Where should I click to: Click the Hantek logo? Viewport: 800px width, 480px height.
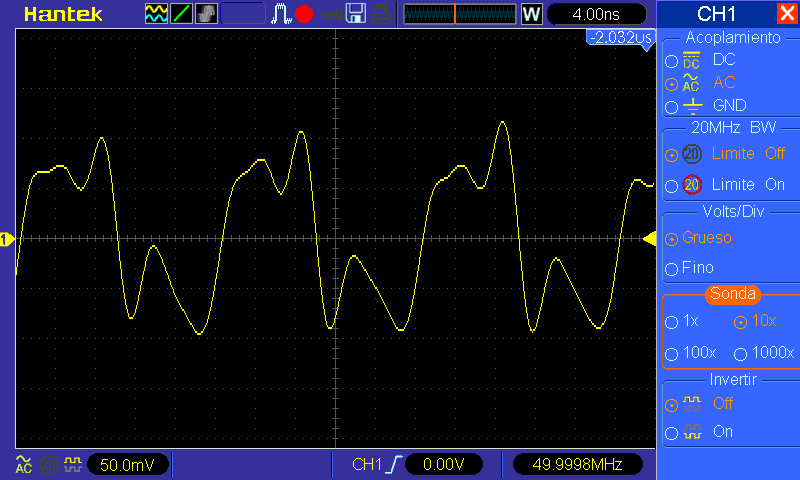63,14
